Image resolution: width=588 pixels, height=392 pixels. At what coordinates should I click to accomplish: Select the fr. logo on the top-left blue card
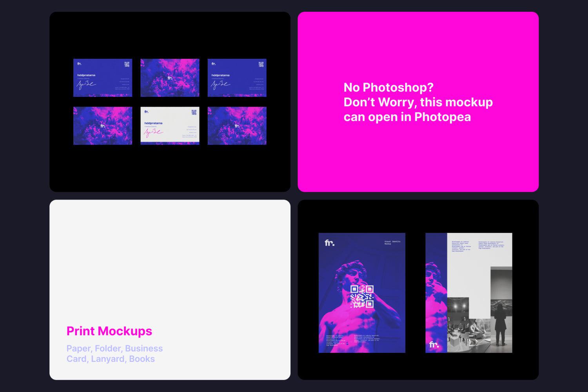[x=78, y=64]
